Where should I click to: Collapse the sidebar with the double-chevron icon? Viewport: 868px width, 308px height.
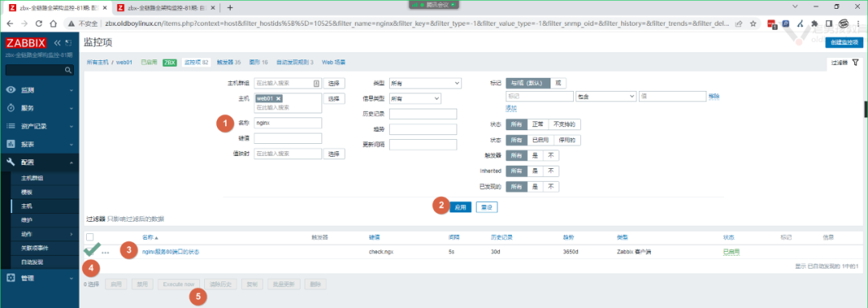(x=58, y=43)
